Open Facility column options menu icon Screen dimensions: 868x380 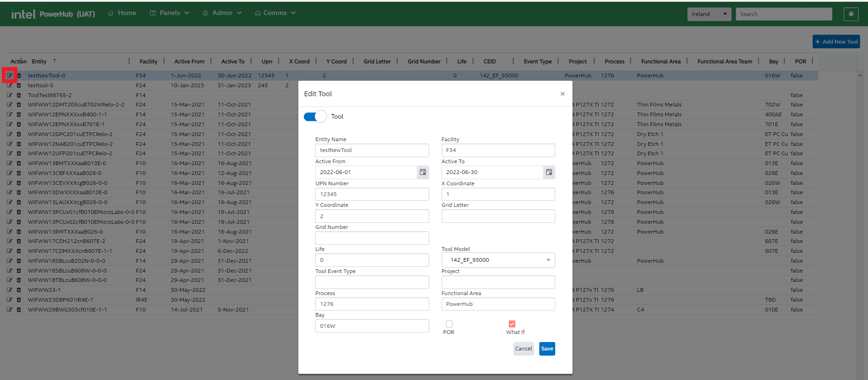click(x=164, y=61)
